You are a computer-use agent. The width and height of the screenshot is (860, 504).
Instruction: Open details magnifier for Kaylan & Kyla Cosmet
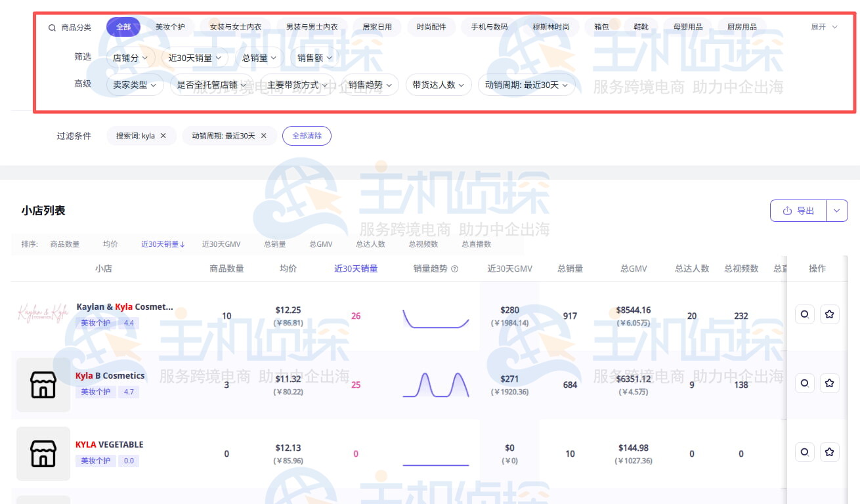pyautogui.click(x=804, y=314)
